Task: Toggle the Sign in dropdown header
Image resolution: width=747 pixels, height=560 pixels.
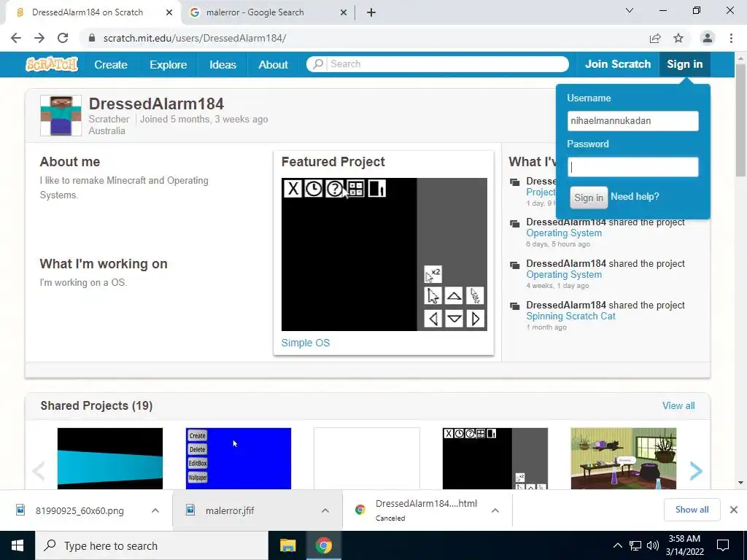Action: [684, 64]
